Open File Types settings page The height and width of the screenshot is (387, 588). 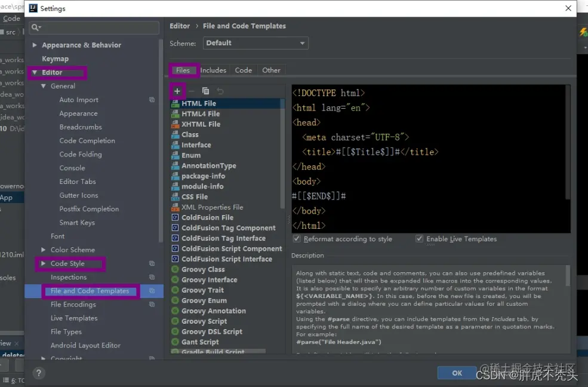[x=66, y=332]
